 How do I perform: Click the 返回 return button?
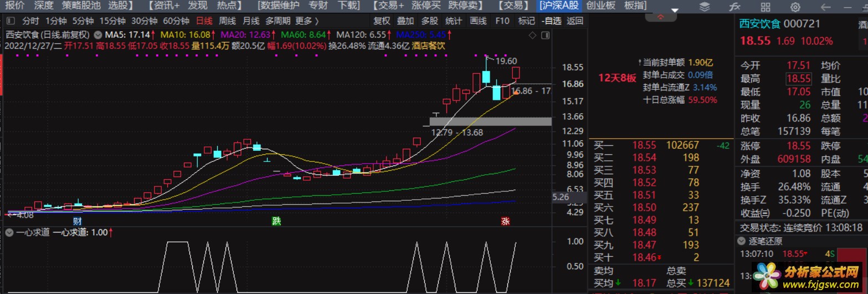[575, 21]
